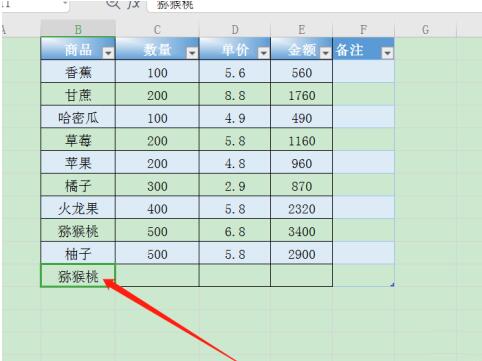This screenshot has width=482, height=361.
Task: Select column G header
Action: pos(425,29)
